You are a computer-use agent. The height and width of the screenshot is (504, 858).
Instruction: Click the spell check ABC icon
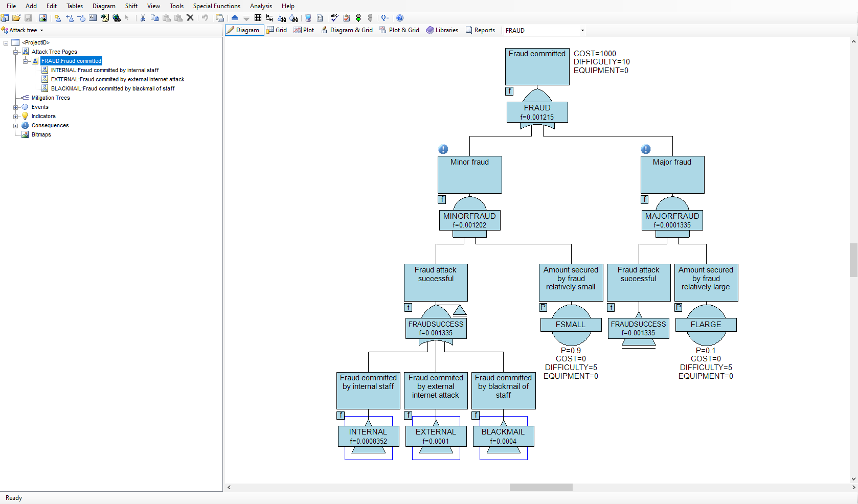(334, 18)
